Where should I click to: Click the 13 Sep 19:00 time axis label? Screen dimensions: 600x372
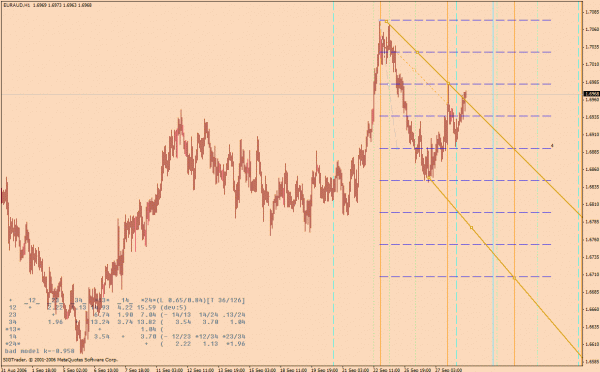point(231,370)
